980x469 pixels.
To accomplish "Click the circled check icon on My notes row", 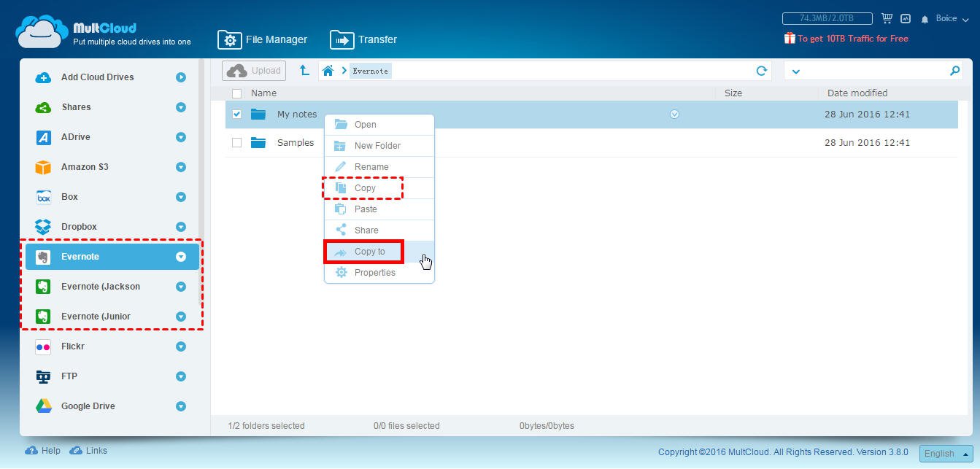I will click(674, 114).
